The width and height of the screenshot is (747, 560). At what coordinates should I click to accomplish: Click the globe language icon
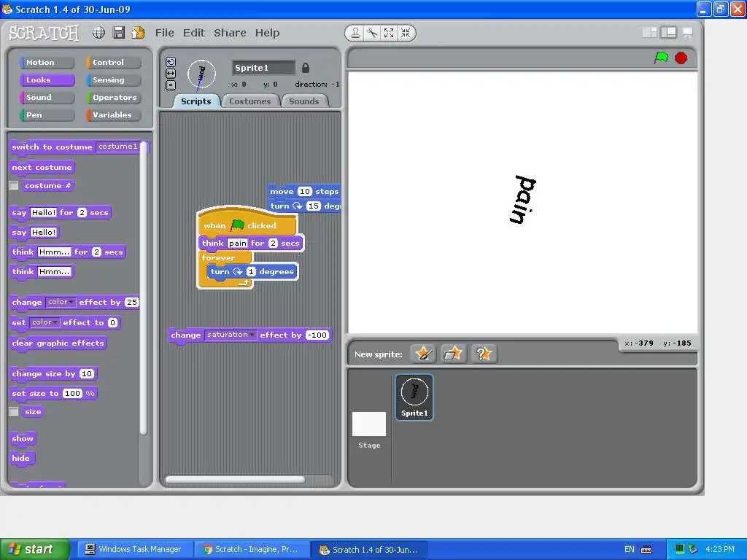[x=98, y=32]
